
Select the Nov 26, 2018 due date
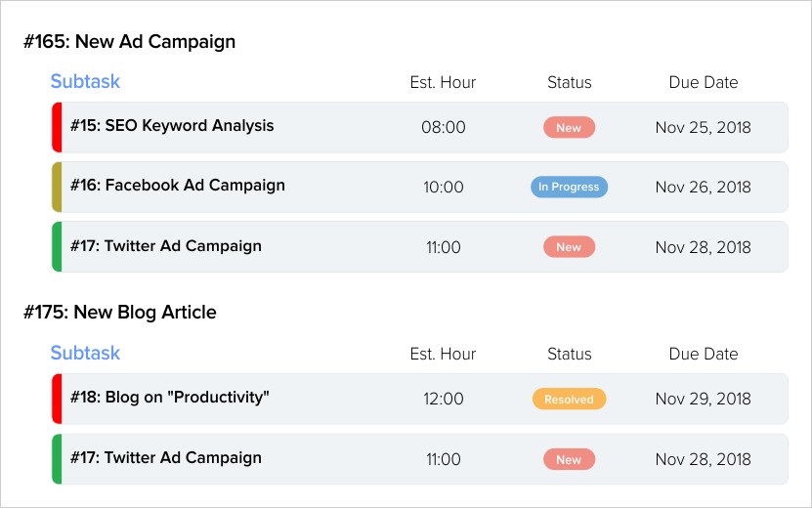[703, 187]
